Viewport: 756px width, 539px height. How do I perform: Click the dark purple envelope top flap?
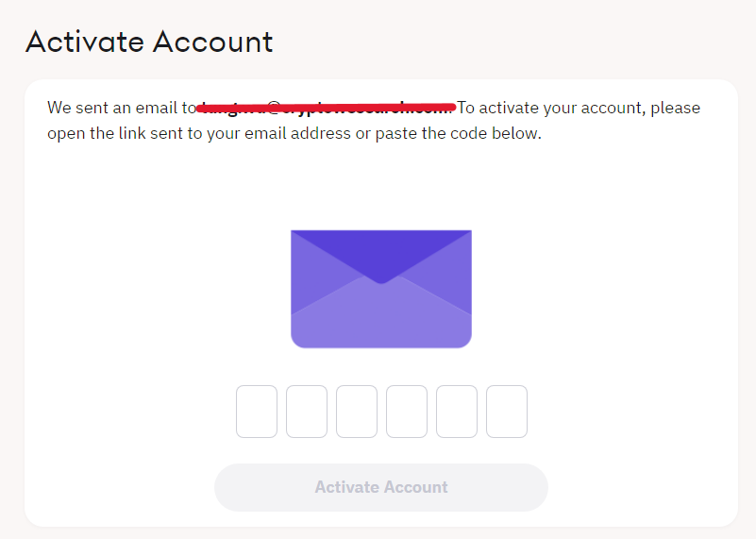(381, 249)
